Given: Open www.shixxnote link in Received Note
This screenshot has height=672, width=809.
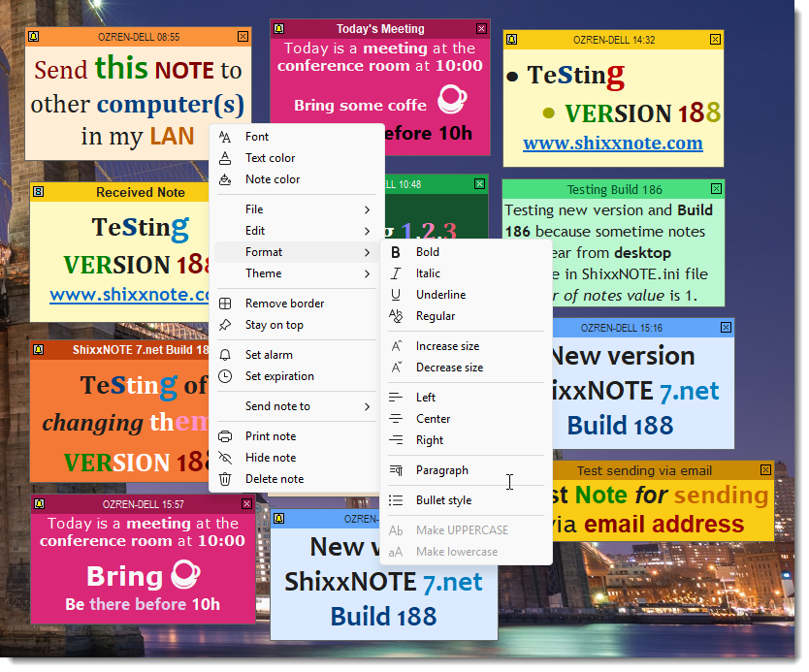Looking at the screenshot, I should (130, 295).
